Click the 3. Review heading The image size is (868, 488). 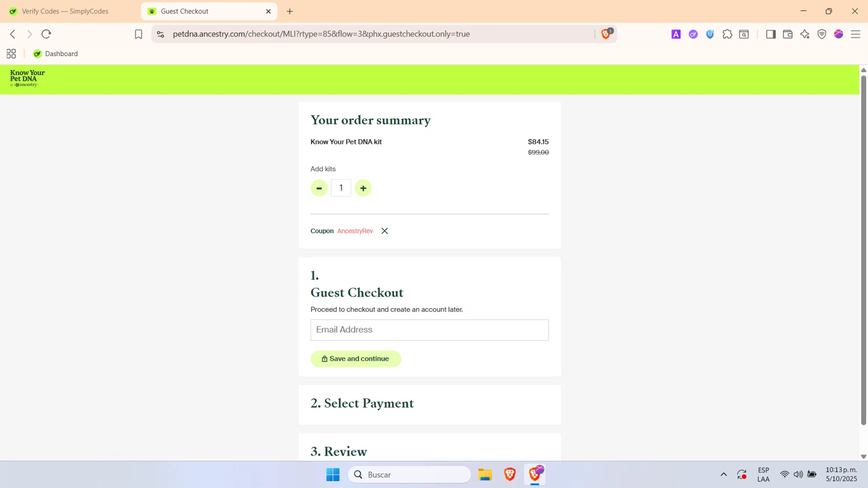point(339,451)
